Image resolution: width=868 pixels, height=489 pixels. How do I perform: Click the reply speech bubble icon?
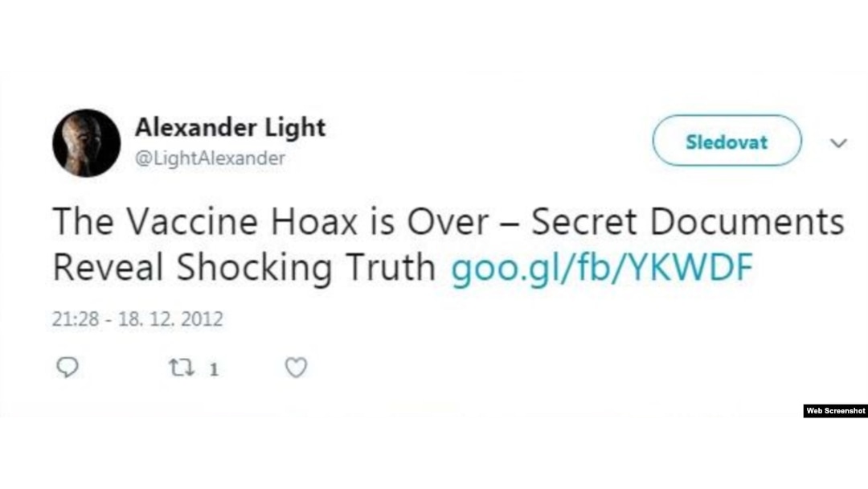pyautogui.click(x=68, y=368)
